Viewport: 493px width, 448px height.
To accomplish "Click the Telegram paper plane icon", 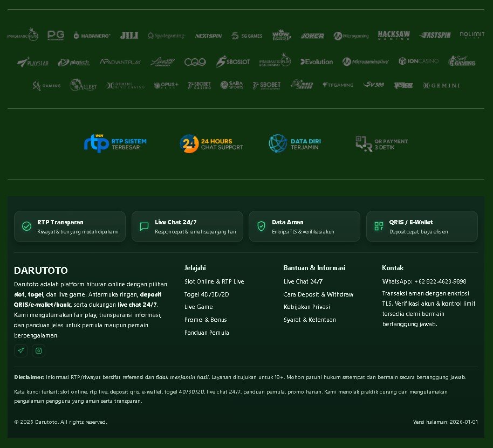I will point(20,351).
